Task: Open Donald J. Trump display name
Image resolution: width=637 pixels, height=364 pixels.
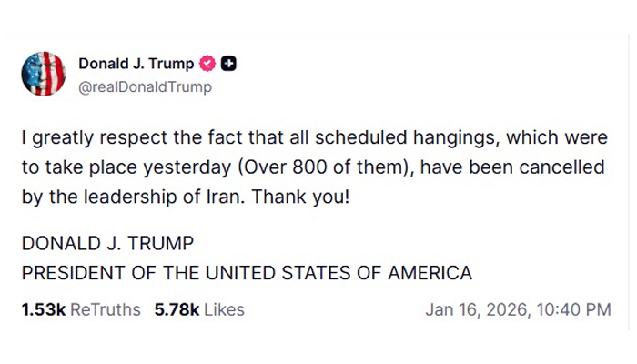Action: tap(136, 64)
